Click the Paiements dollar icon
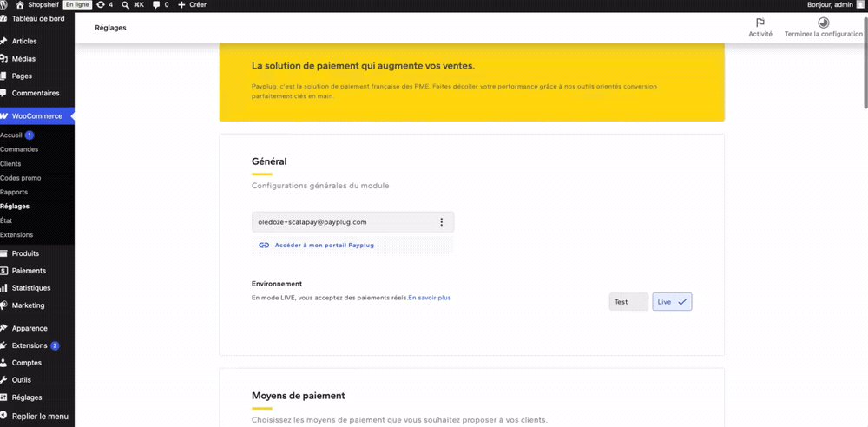Screen dimensions: 868x427 (x=3, y=271)
